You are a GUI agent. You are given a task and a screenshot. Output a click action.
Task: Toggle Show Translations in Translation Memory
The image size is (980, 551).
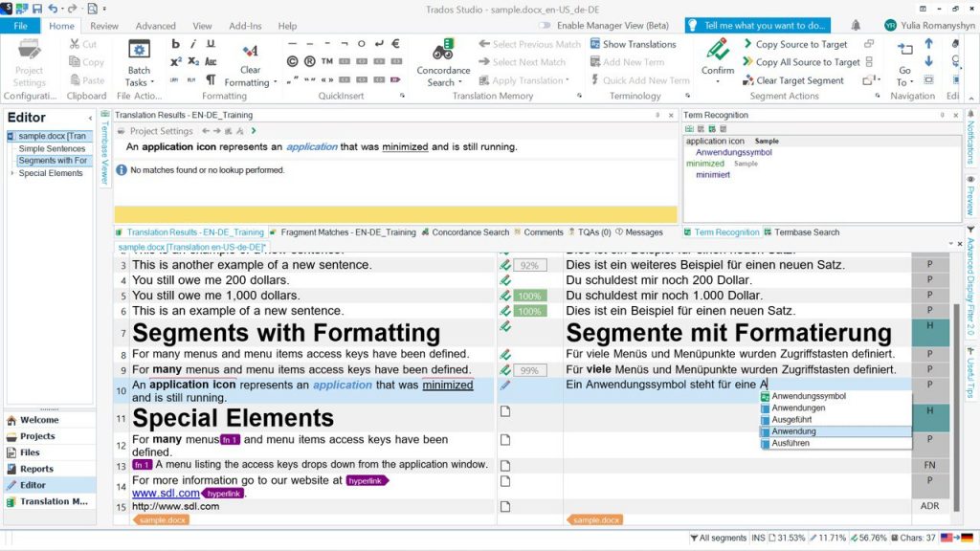(634, 44)
